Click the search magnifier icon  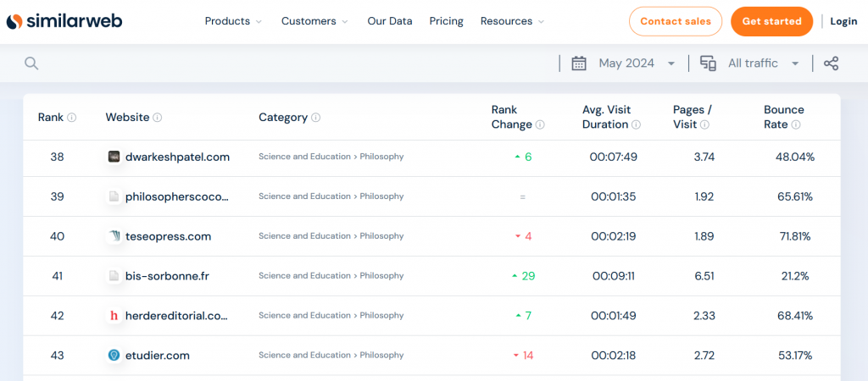[31, 63]
